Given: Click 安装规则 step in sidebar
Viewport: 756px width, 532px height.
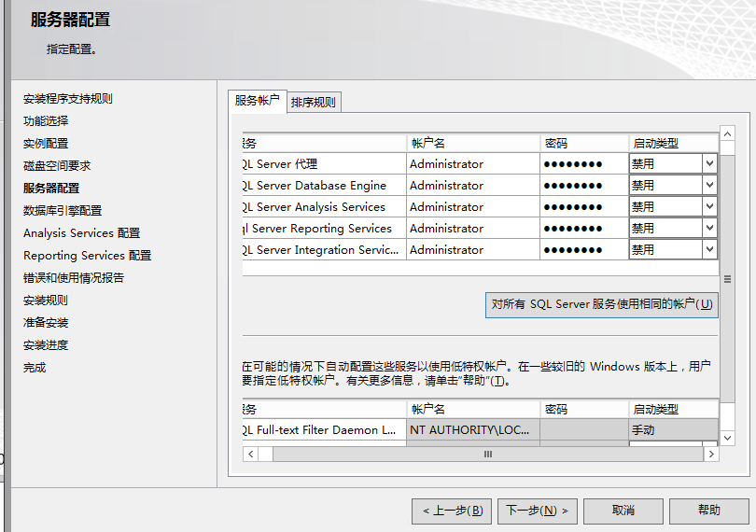Looking at the screenshot, I should (46, 301).
